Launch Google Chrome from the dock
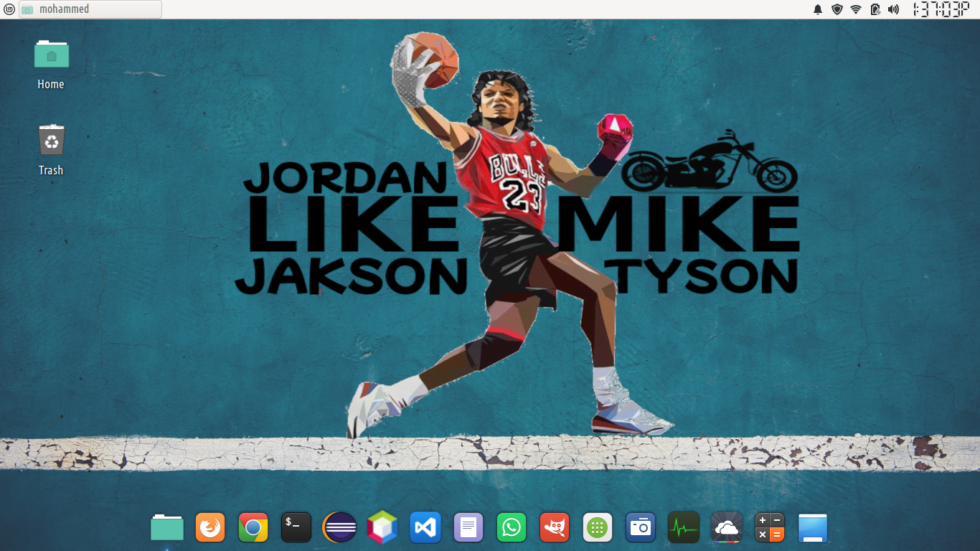The image size is (980, 551). (253, 527)
